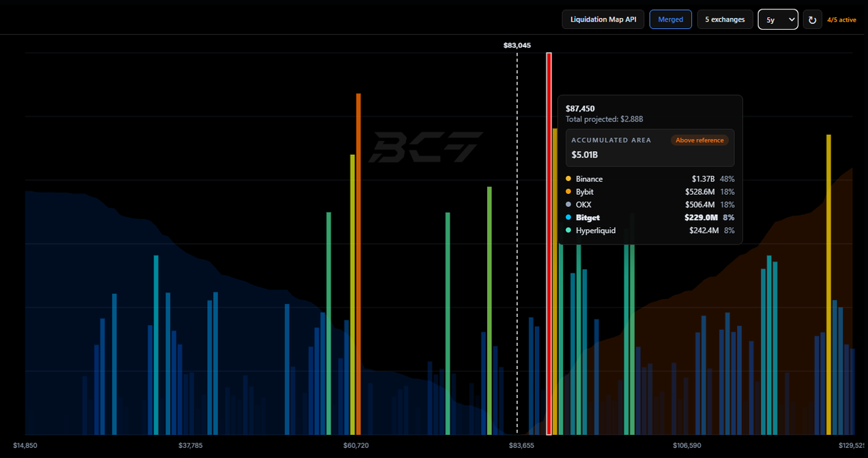The width and height of the screenshot is (868, 458).
Task: Click the $106,590 axis label
Action: (686, 445)
